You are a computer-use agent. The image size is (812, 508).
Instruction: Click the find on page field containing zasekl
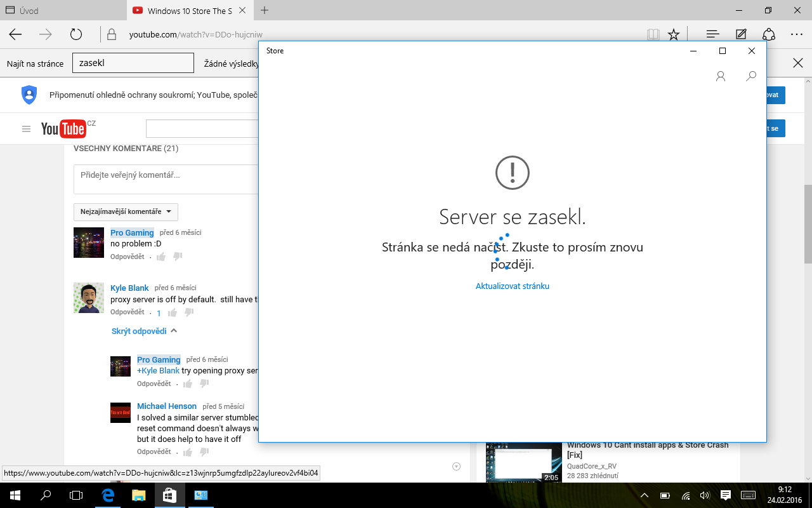pyautogui.click(x=133, y=63)
